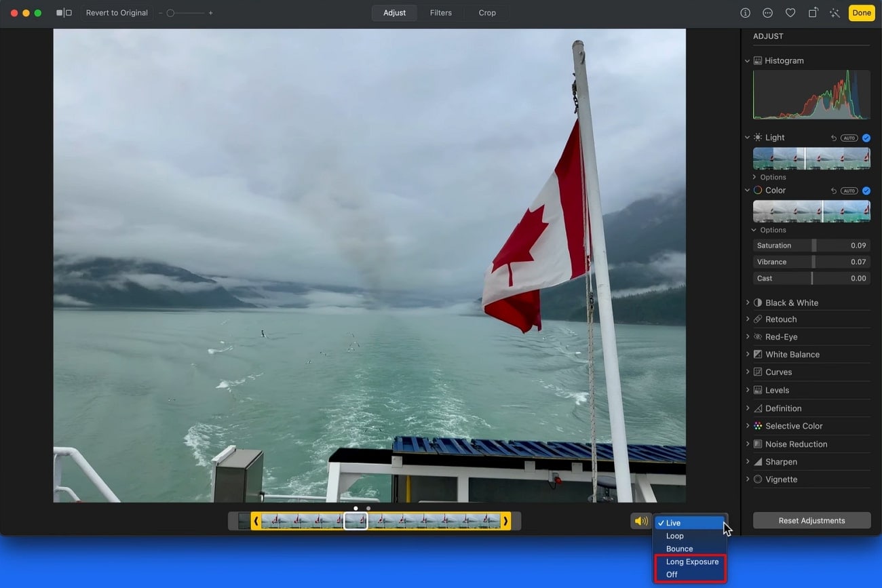882x588 pixels.
Task: Click the left yellow trim handle
Action: pyautogui.click(x=256, y=521)
